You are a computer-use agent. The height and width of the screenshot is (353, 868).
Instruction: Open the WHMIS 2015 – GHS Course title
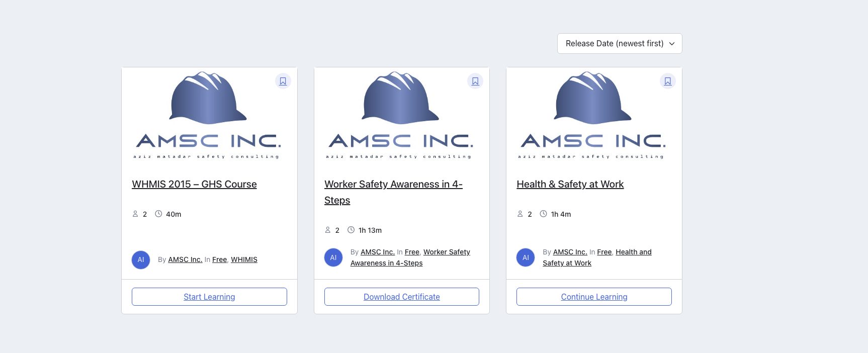(x=194, y=184)
